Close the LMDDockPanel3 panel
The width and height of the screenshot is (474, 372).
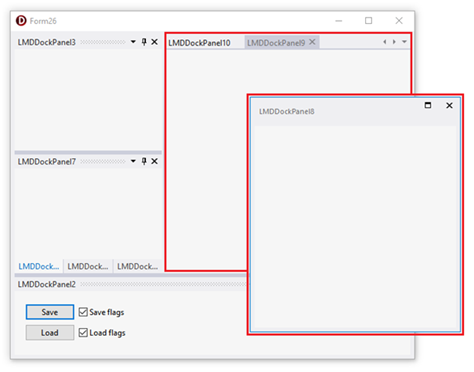154,42
